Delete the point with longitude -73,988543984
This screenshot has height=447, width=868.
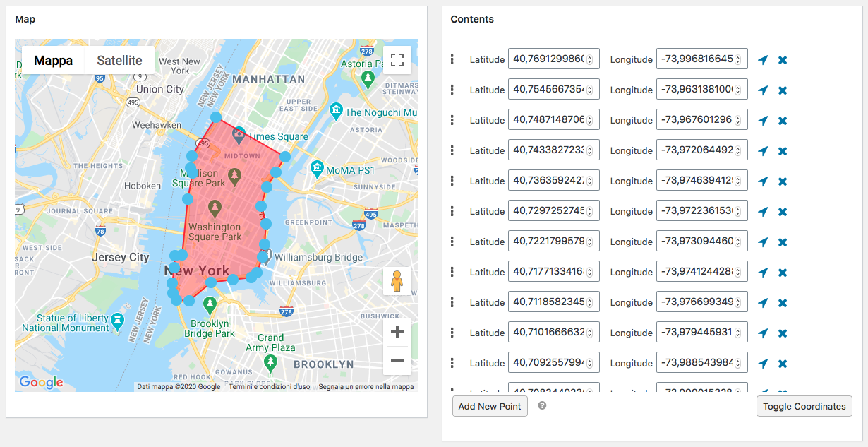[x=783, y=364]
